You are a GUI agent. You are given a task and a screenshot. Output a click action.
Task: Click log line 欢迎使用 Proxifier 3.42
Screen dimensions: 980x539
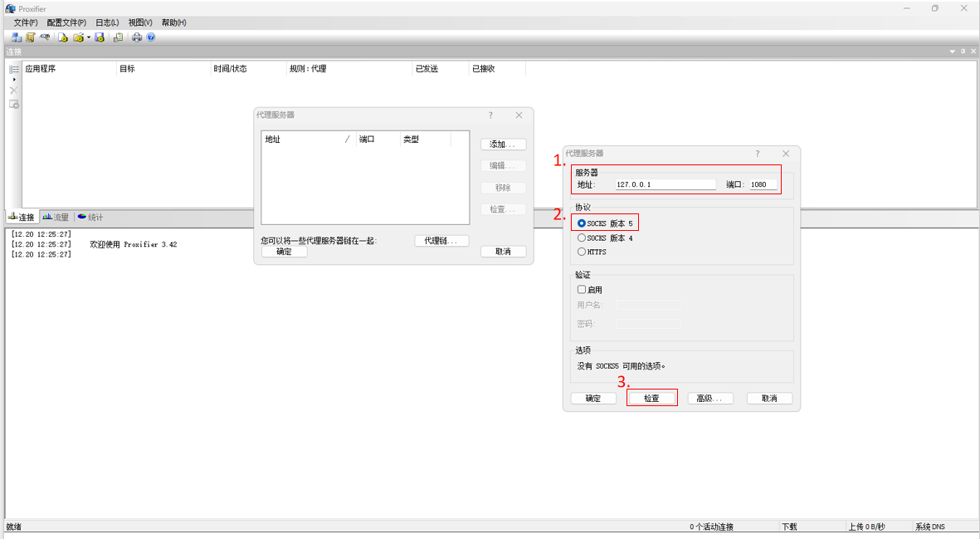tap(133, 244)
